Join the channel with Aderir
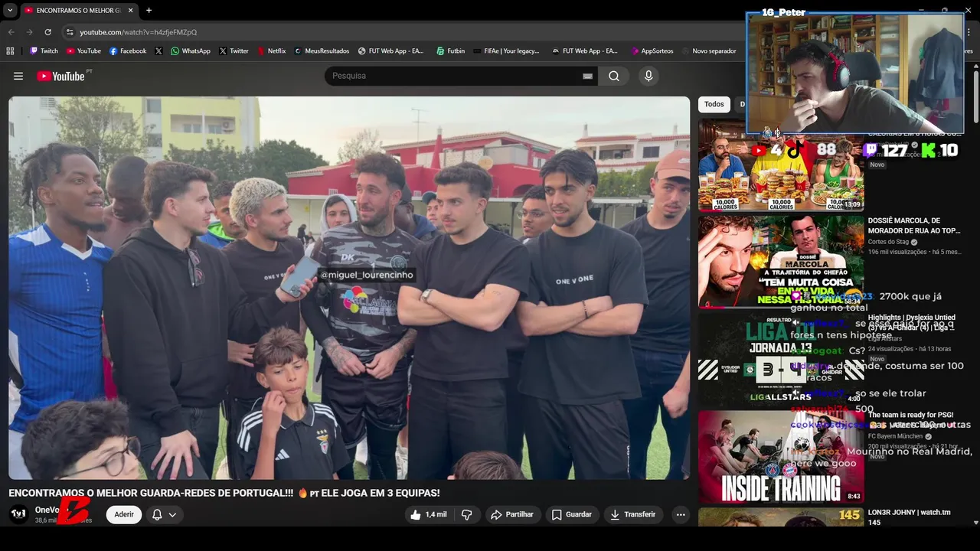The width and height of the screenshot is (980, 551). coord(124,515)
